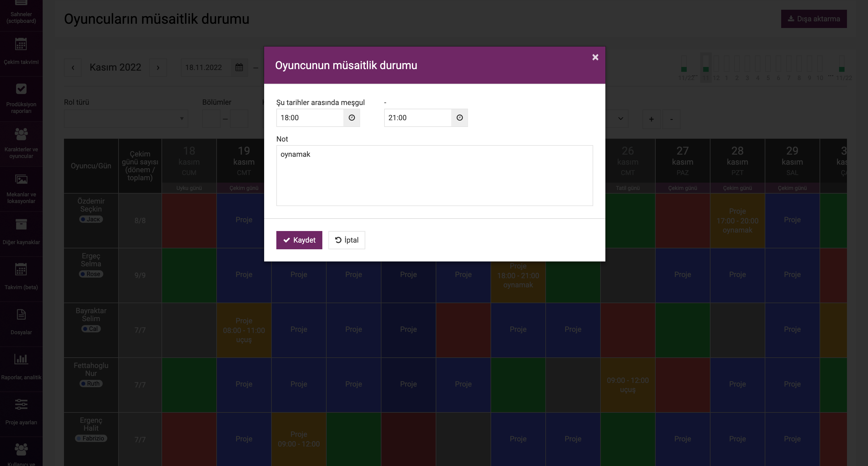The image size is (868, 466).
Task: Select the Fabrizio character tag
Action: tap(91, 438)
